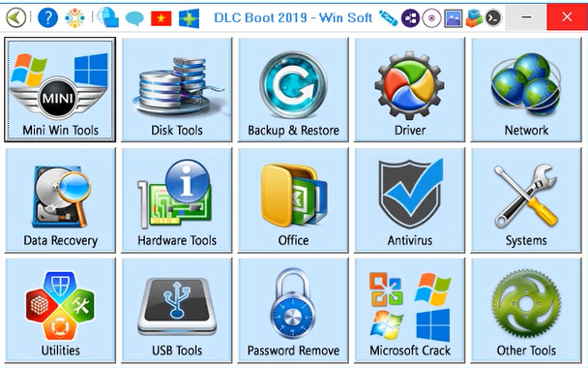
Task: Open the Driver tools tile
Action: [x=409, y=89]
